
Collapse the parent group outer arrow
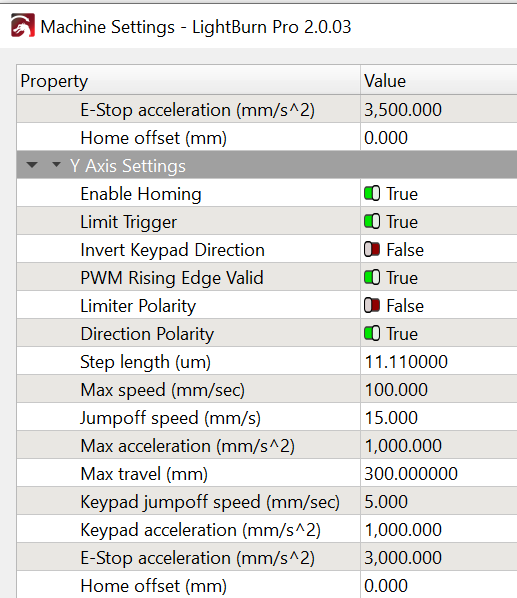point(32,165)
